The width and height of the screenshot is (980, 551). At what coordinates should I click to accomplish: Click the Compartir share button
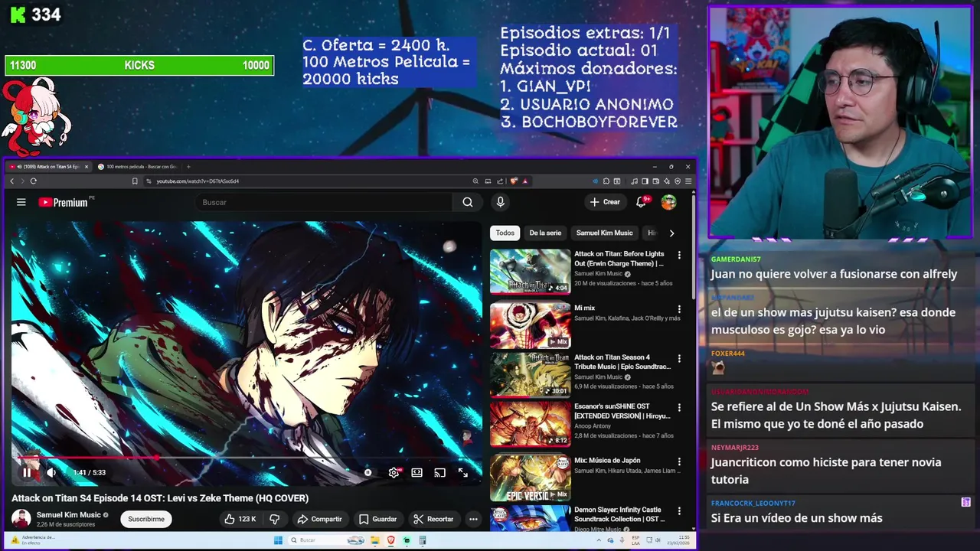tap(319, 519)
